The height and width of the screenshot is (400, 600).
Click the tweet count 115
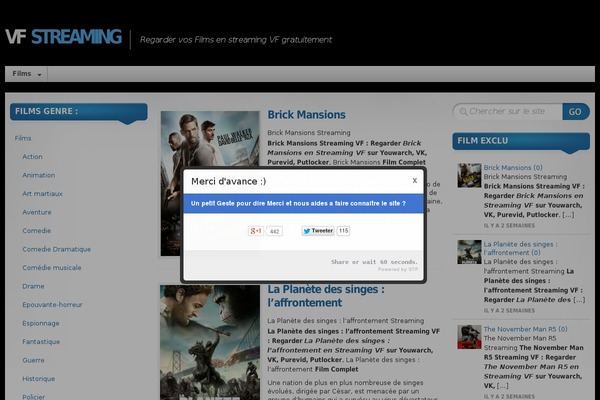click(x=343, y=231)
